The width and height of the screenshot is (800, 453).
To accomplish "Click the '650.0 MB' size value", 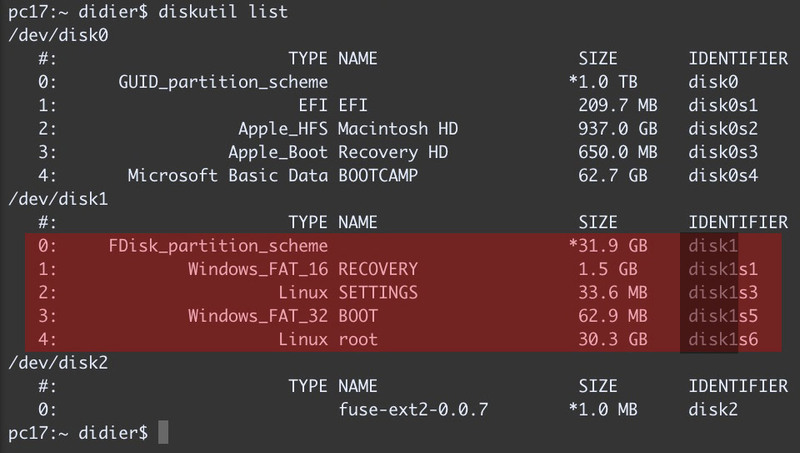I will (618, 153).
